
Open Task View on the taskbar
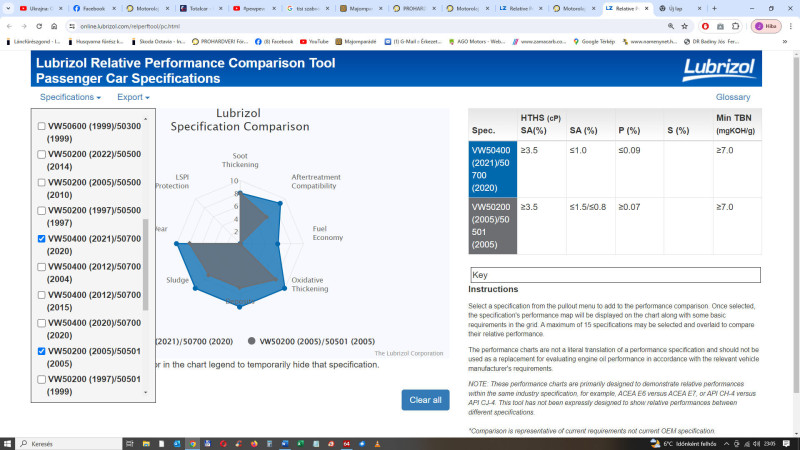coord(130,444)
